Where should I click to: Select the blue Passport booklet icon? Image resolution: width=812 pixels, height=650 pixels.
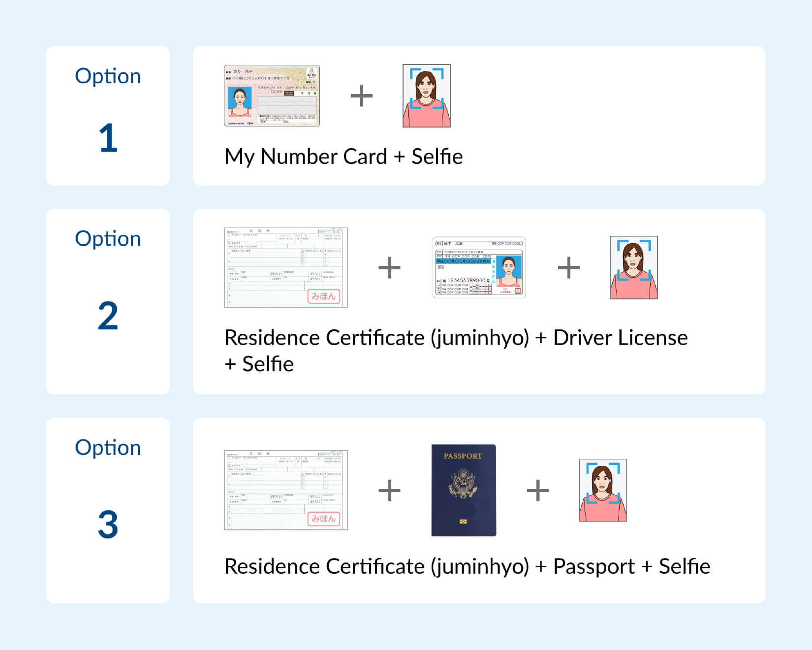[x=464, y=490]
